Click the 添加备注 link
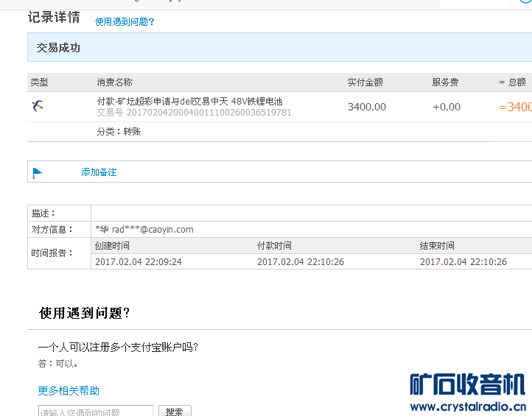The height and width of the screenshot is (416, 532). coord(99,172)
